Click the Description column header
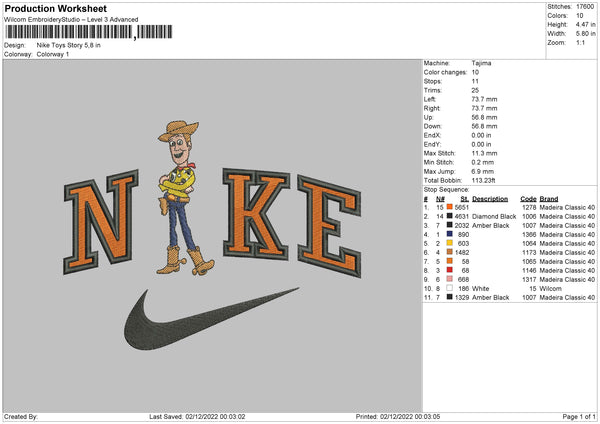This screenshot has height=424, width=600. (490, 199)
